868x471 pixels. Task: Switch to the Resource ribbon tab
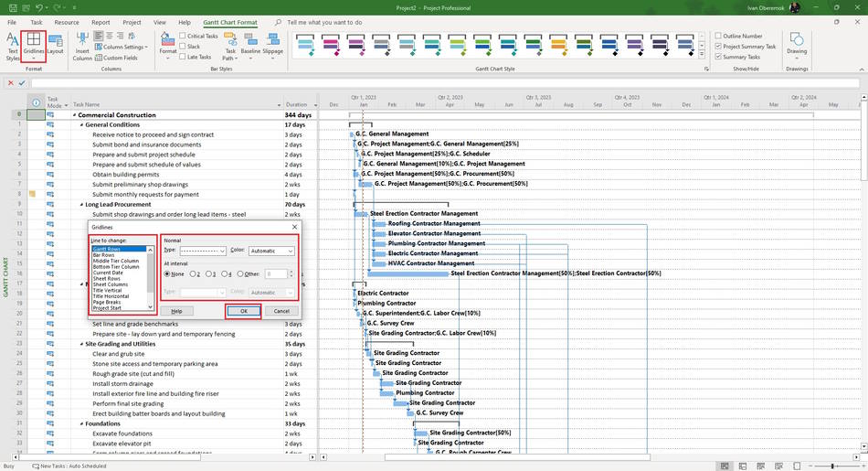pyautogui.click(x=67, y=22)
